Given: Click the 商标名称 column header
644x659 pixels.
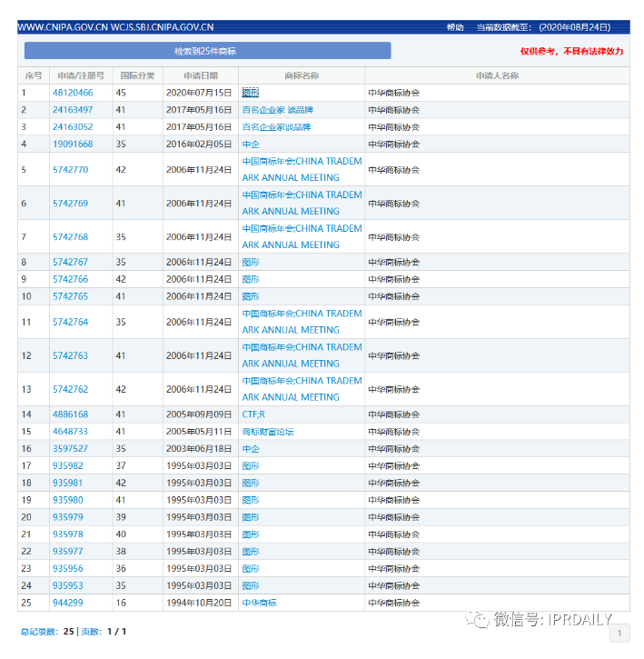Looking at the screenshot, I should click(x=302, y=75).
